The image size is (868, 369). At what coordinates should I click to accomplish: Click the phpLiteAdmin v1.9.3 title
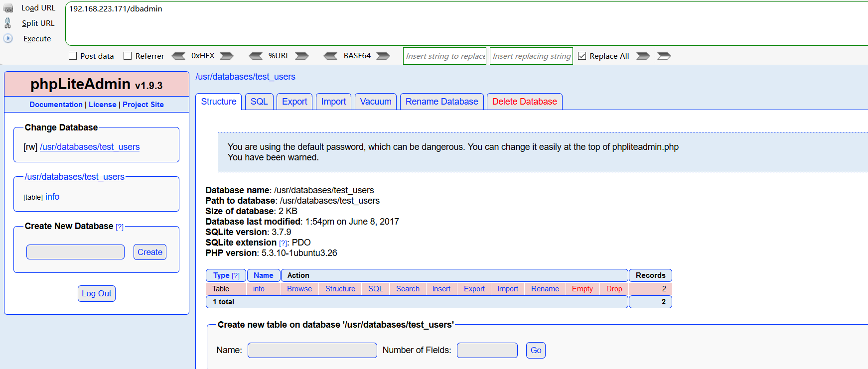[x=97, y=84]
